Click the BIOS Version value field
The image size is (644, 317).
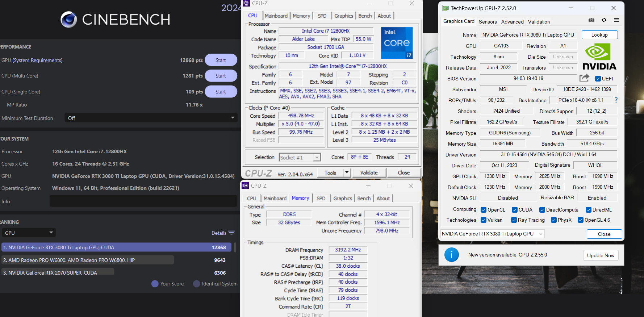(528, 78)
